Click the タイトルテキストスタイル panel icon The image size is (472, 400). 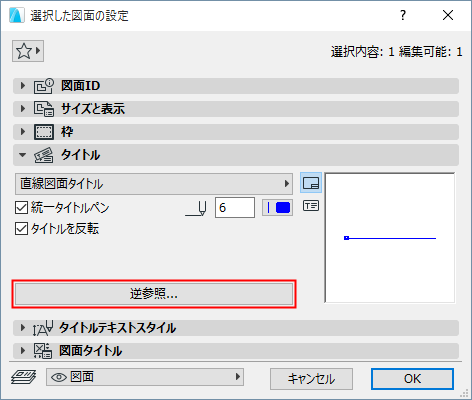[x=43, y=328]
